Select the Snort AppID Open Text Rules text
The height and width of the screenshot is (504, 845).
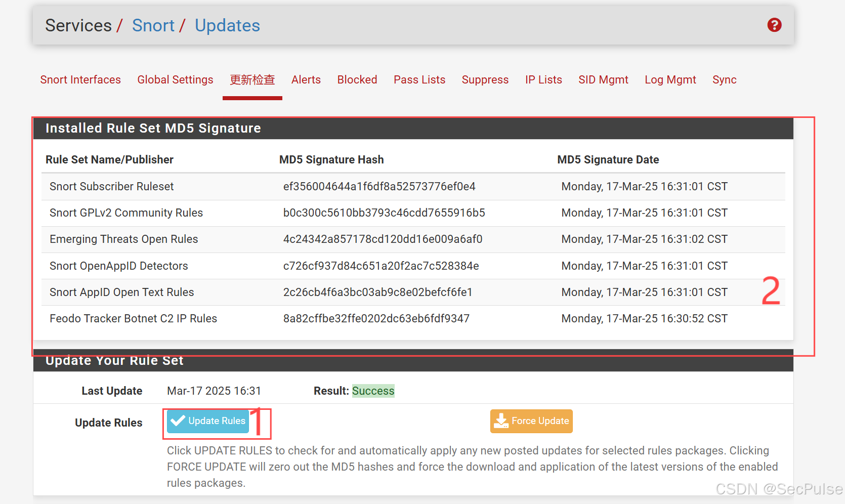[121, 292]
